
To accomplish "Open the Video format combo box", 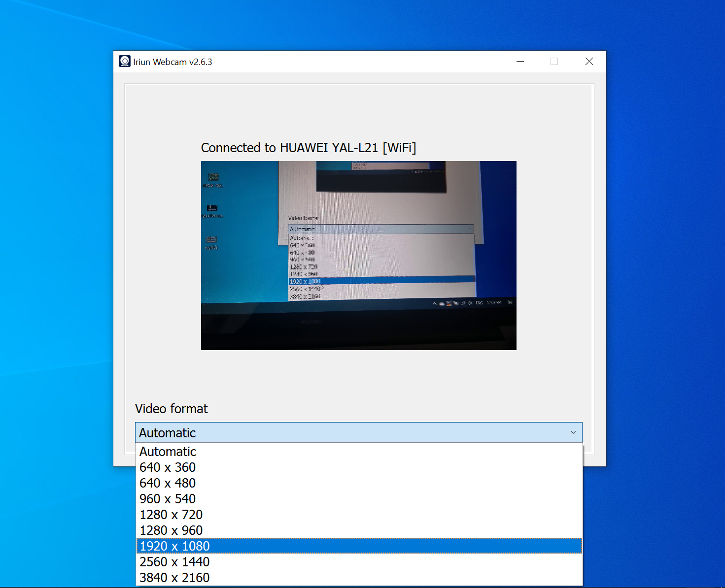I will (359, 432).
